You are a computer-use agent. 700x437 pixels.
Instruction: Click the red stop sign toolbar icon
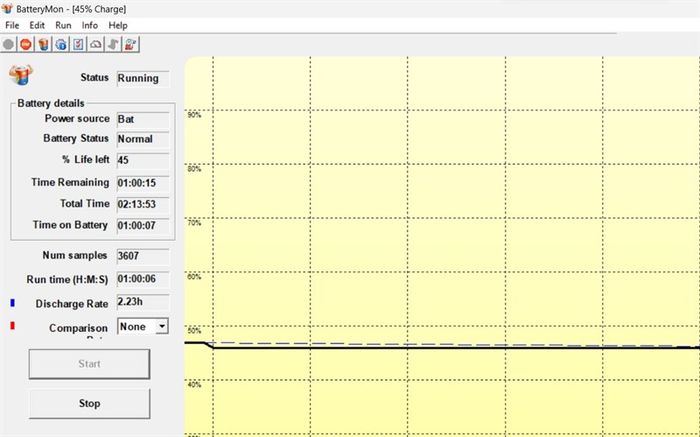click(x=26, y=44)
